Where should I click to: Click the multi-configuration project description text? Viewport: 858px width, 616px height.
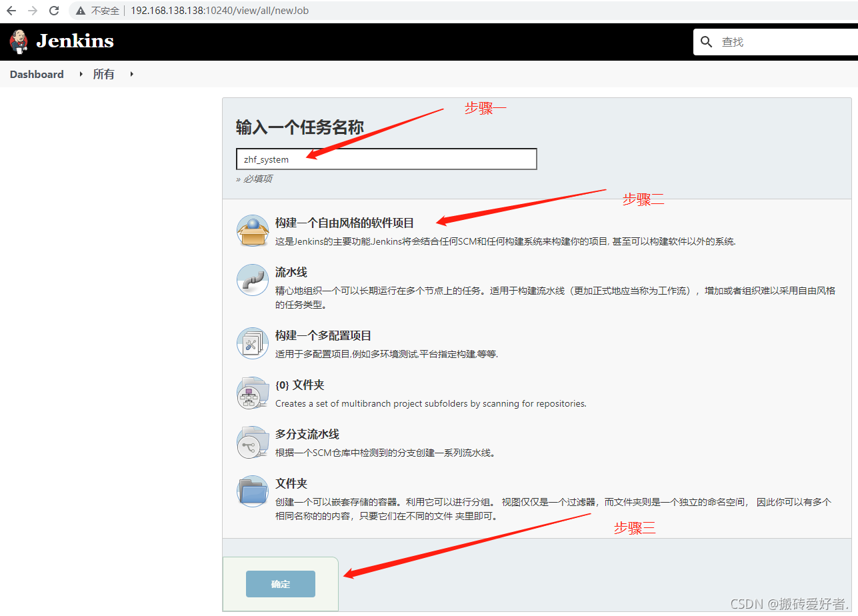[x=387, y=354]
